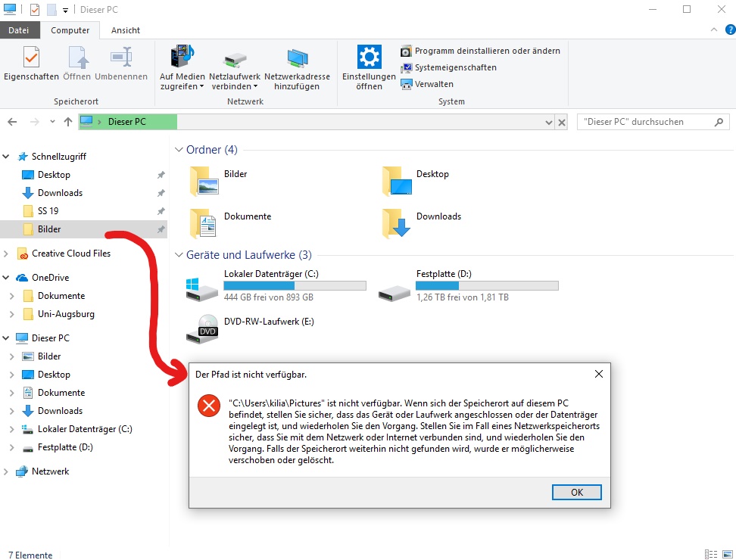Open Auf Medien zugreifen menu
The height and width of the screenshot is (560, 736).
tap(182, 68)
